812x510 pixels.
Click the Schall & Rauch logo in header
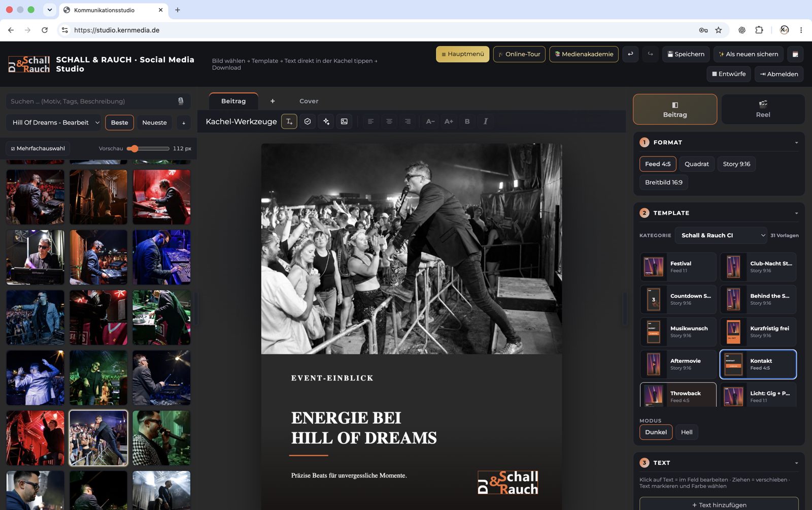tap(29, 65)
